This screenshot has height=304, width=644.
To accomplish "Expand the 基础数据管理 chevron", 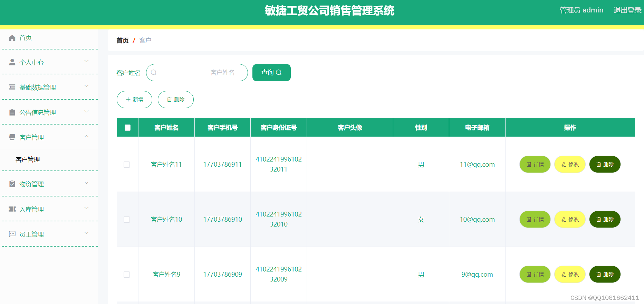I will (87, 86).
